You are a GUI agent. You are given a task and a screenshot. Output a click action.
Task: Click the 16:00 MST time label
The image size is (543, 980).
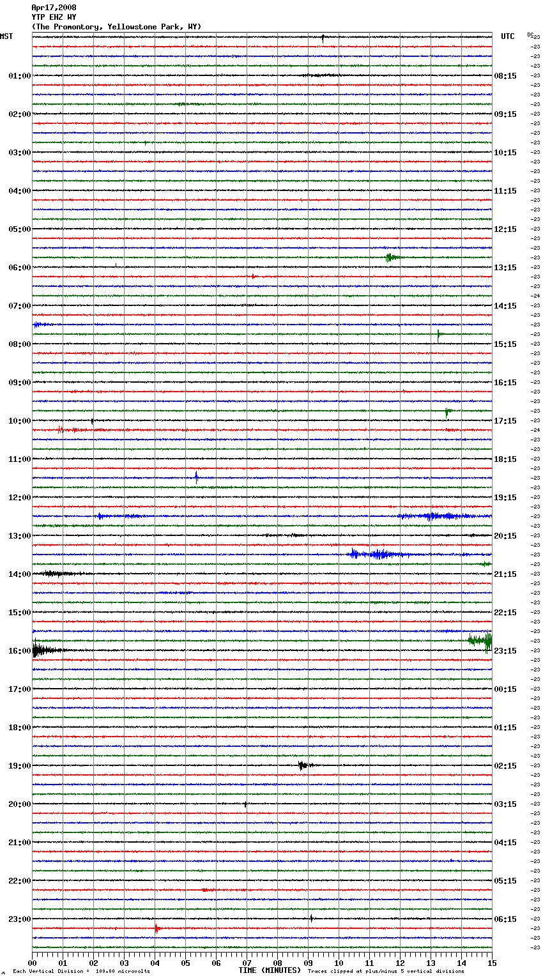[20, 651]
